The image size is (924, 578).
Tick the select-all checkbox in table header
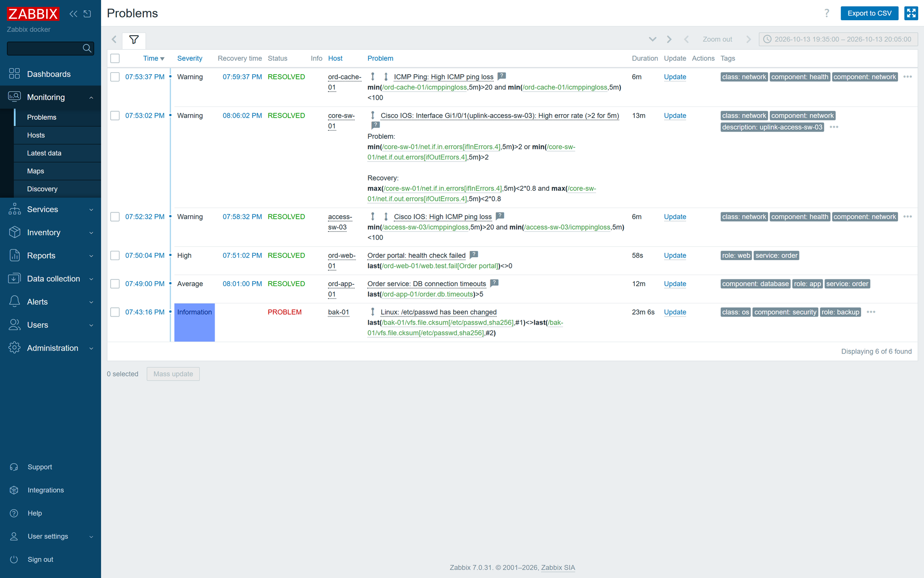point(115,58)
